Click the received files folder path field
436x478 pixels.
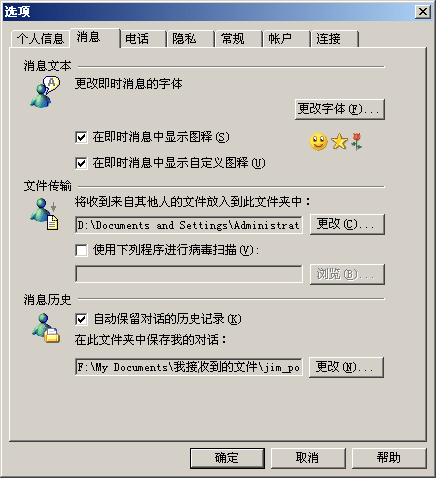[189, 225]
